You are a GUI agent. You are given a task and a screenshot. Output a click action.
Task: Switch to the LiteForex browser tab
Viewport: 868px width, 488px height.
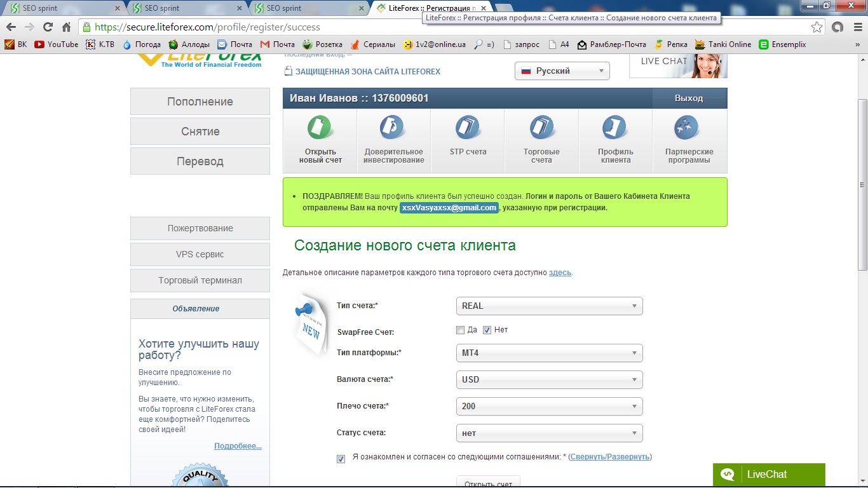click(431, 8)
